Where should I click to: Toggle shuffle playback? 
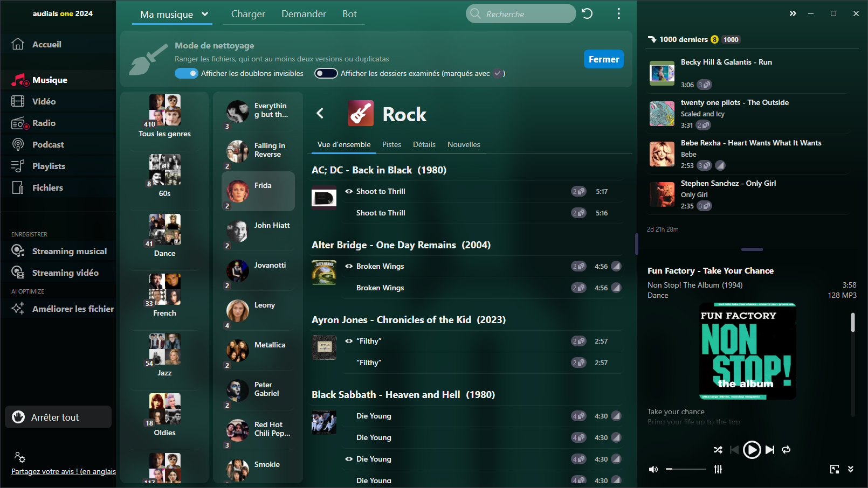718,449
